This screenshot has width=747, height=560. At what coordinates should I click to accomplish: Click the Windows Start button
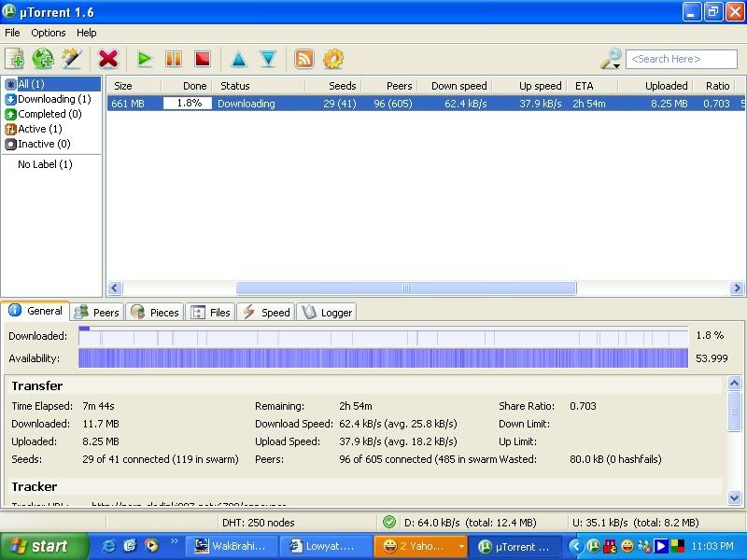pyautogui.click(x=39, y=546)
